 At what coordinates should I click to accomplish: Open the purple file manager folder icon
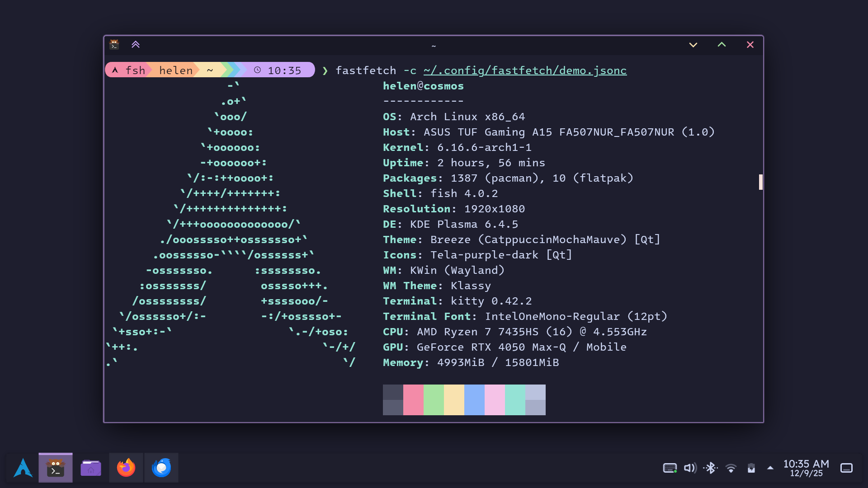pyautogui.click(x=91, y=468)
